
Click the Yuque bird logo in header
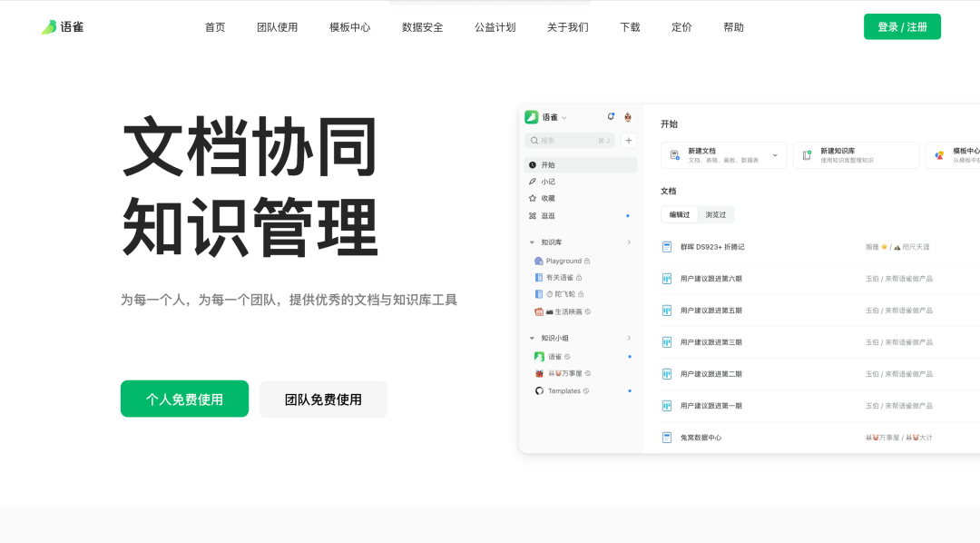click(x=49, y=27)
